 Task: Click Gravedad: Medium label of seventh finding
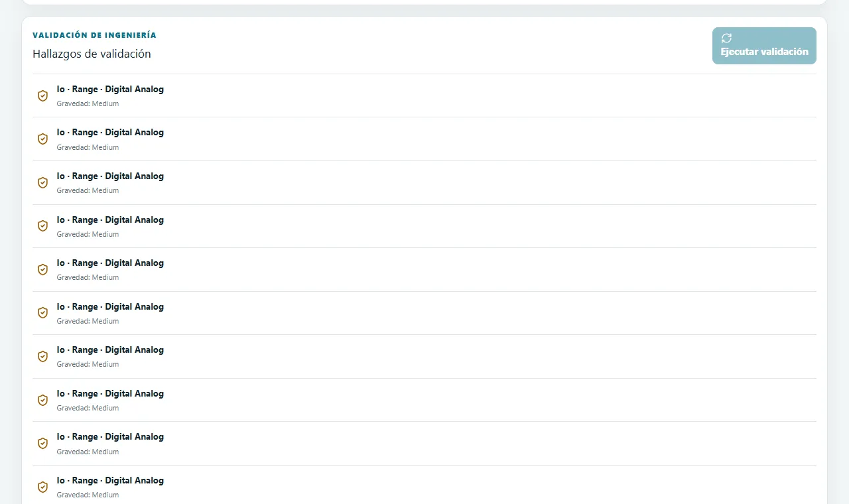[88, 364]
